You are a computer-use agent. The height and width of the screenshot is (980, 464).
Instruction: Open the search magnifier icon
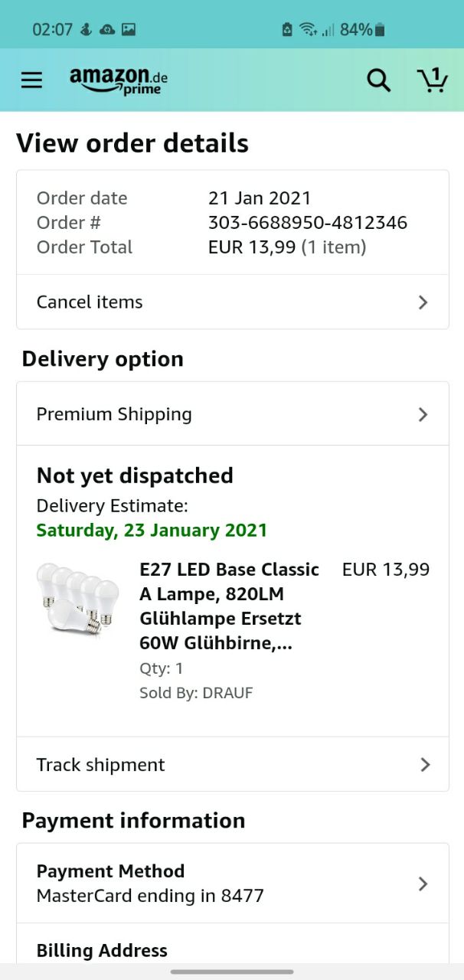coord(378,80)
